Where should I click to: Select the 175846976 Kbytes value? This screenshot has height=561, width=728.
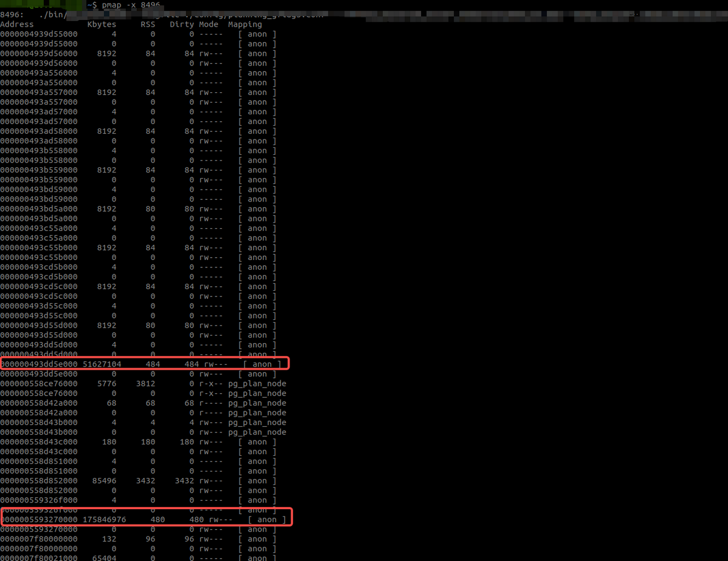[x=104, y=519]
